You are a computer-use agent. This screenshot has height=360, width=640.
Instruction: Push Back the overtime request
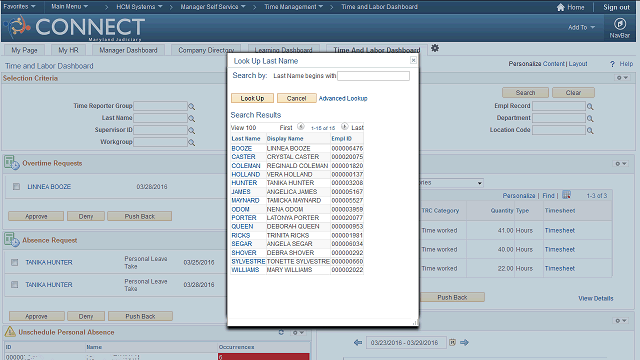(140, 216)
